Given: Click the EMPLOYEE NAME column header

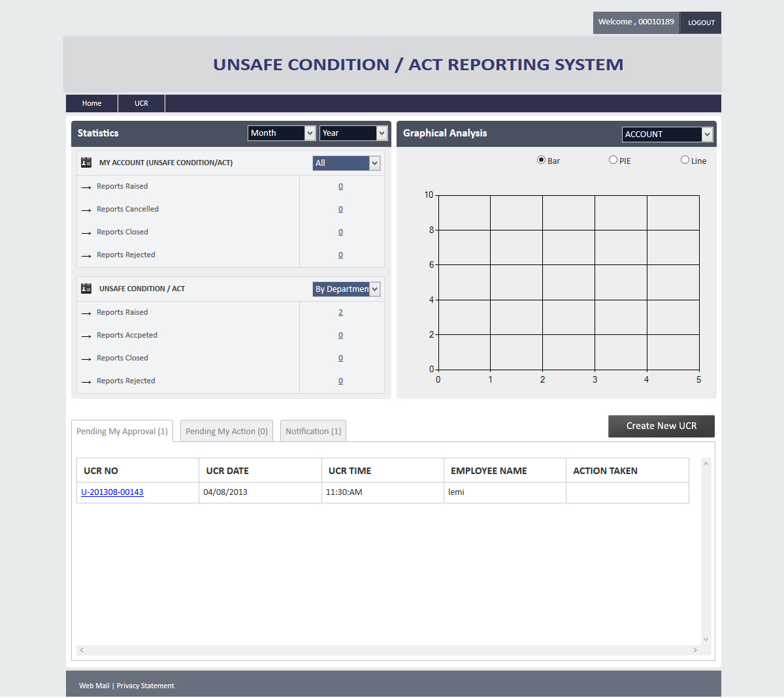Looking at the screenshot, I should (505, 471).
